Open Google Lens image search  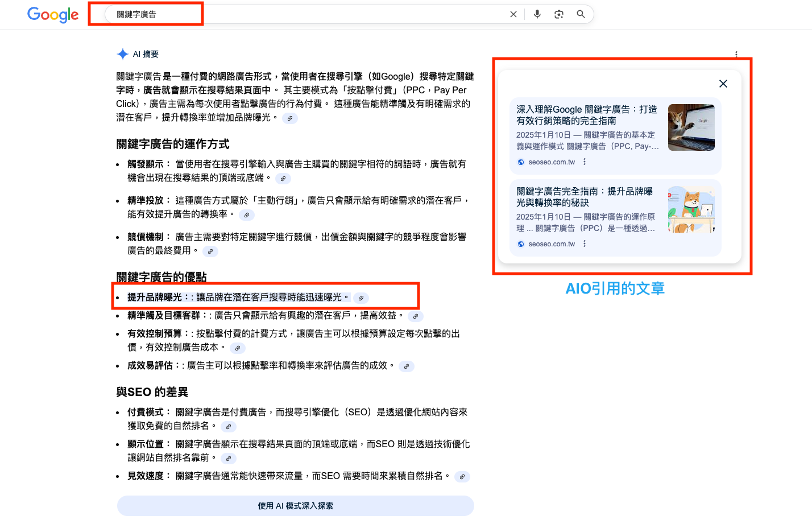(559, 14)
